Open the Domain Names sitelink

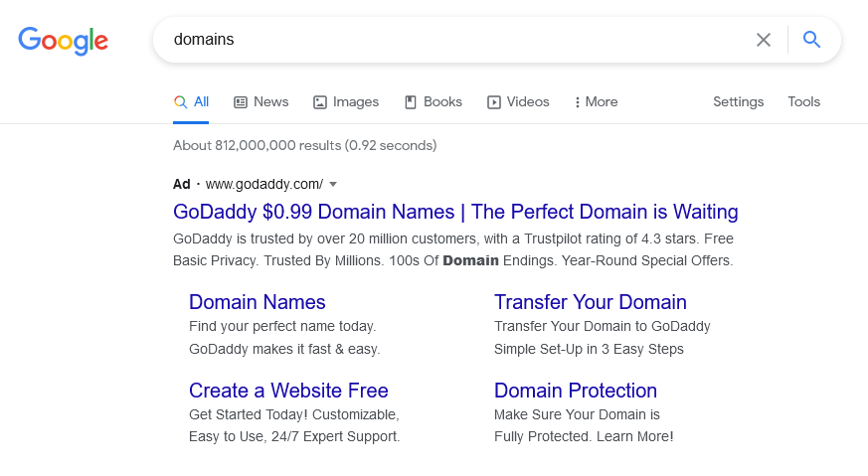[257, 302]
